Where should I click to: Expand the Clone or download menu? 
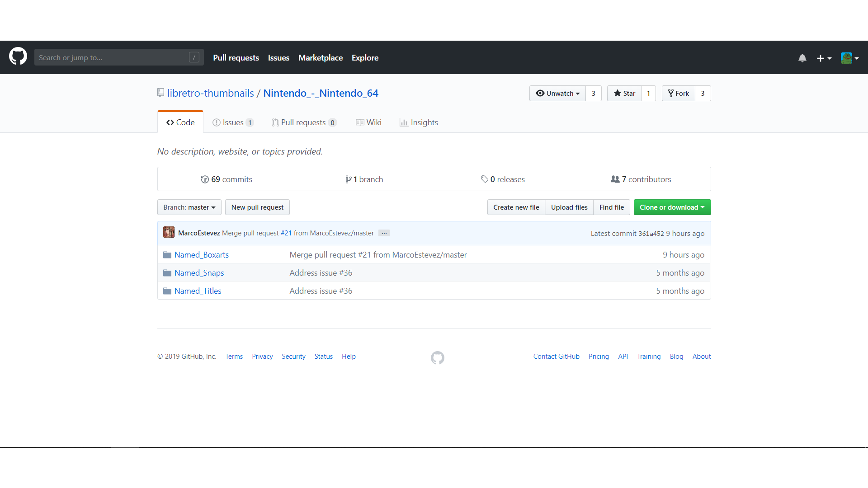672,207
